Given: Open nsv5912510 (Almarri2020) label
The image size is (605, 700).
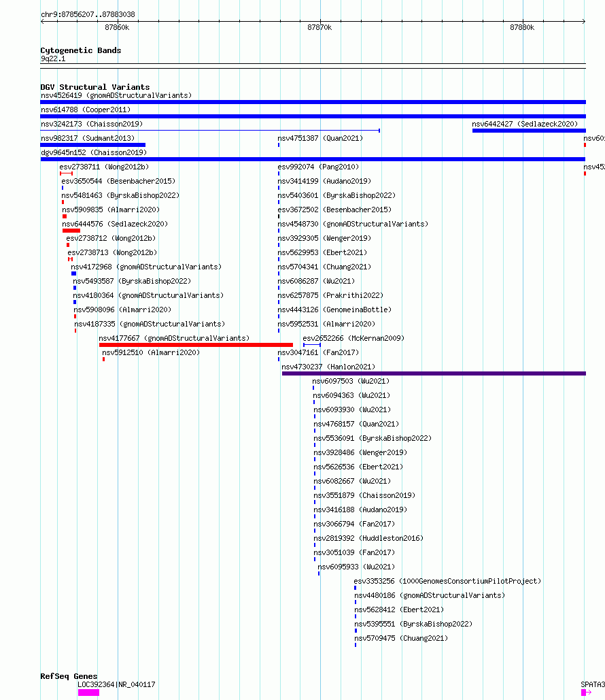Looking at the screenshot, I should pos(151,352).
